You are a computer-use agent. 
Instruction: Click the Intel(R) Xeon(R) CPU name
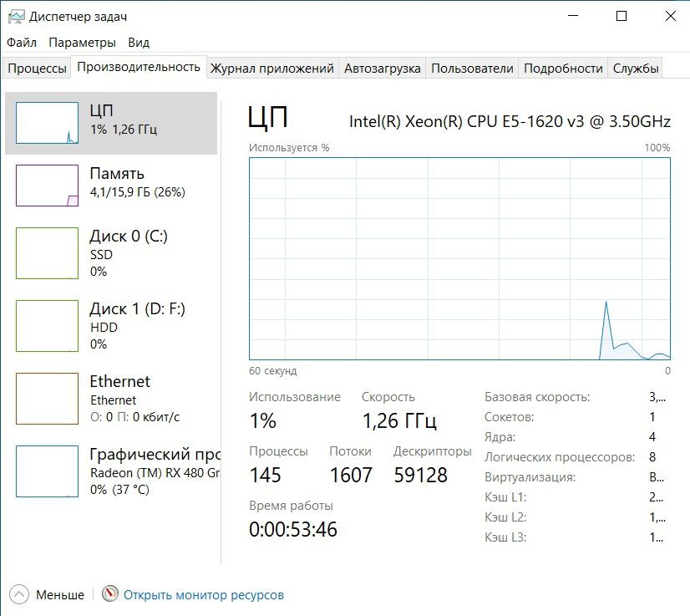(x=510, y=121)
